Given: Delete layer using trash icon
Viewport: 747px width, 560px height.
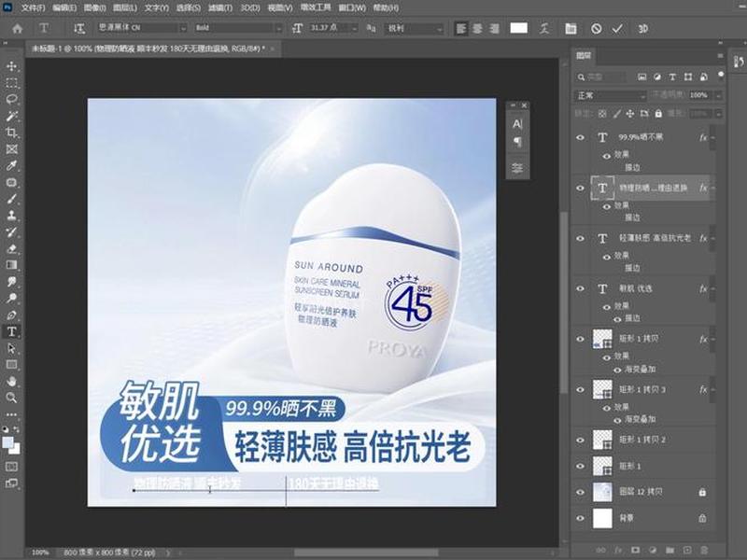Looking at the screenshot, I should tap(705, 550).
